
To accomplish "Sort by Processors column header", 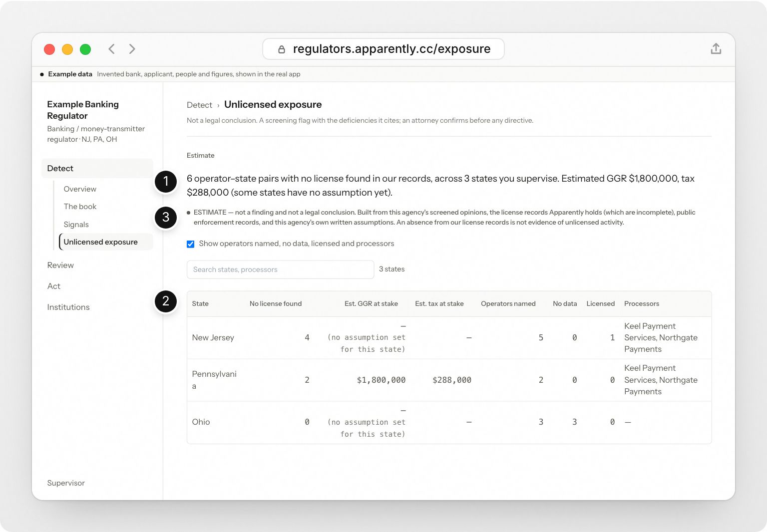I will click(x=642, y=304).
